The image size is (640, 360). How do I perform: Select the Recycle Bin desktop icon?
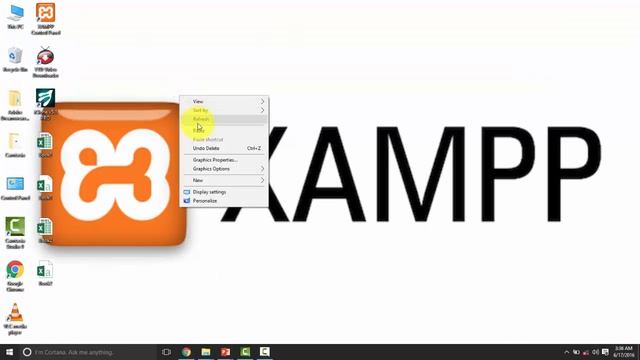coord(15,60)
